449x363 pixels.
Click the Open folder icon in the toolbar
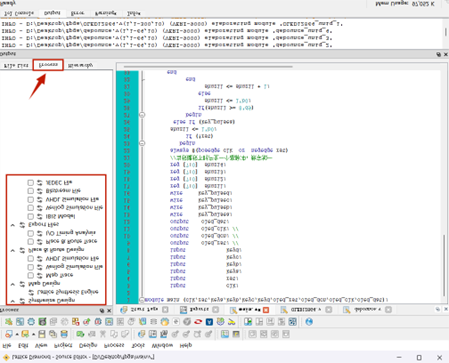[x=25, y=334]
